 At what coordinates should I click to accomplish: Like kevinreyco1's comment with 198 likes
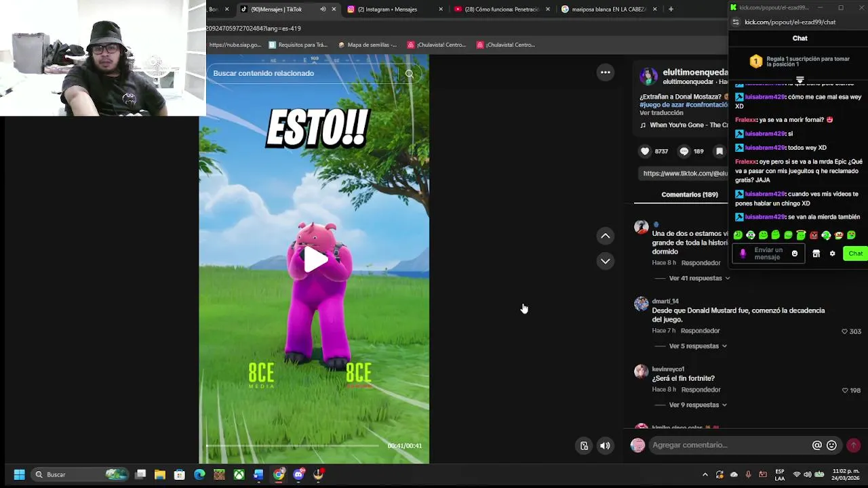pos(844,390)
